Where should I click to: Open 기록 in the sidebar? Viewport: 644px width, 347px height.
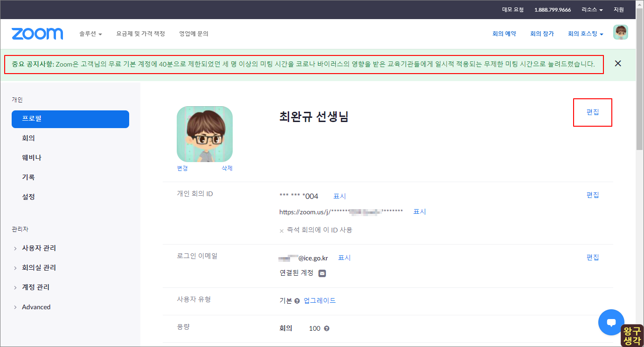pyautogui.click(x=28, y=177)
